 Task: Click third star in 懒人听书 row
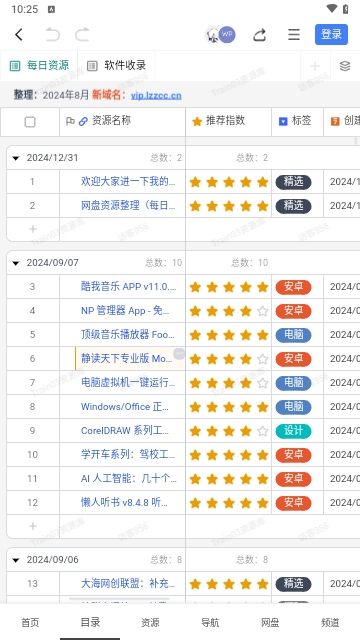[229, 503]
